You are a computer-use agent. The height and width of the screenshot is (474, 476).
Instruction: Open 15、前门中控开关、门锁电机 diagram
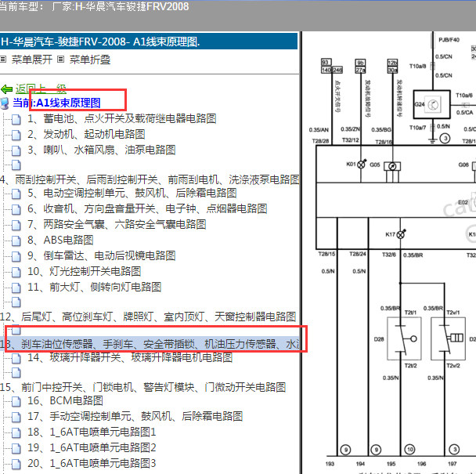(x=143, y=387)
